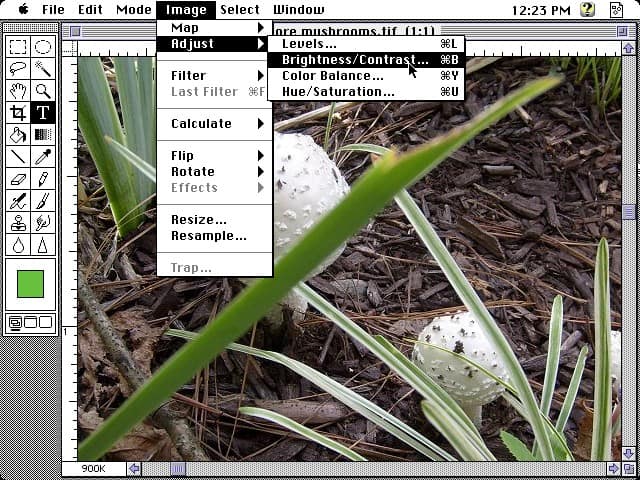Switch to the Eraser tool
Screen dimensions: 640x480
18,179
